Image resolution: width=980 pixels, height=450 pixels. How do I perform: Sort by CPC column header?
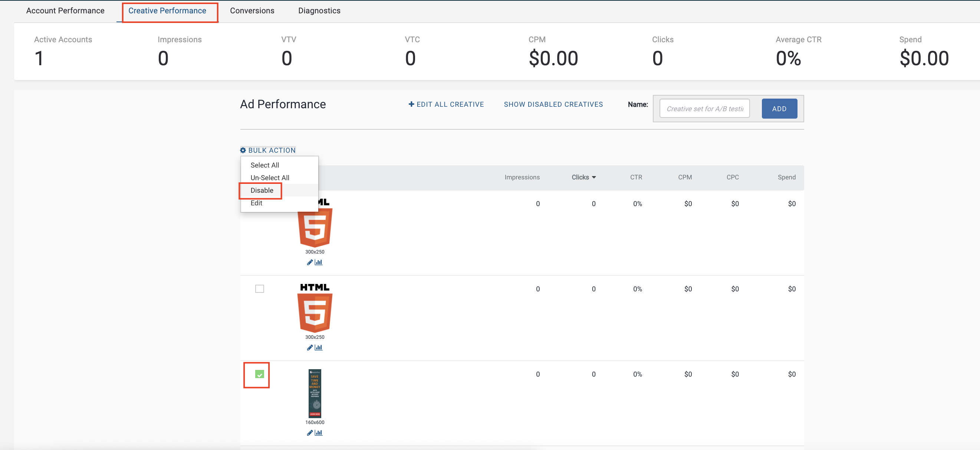733,177
